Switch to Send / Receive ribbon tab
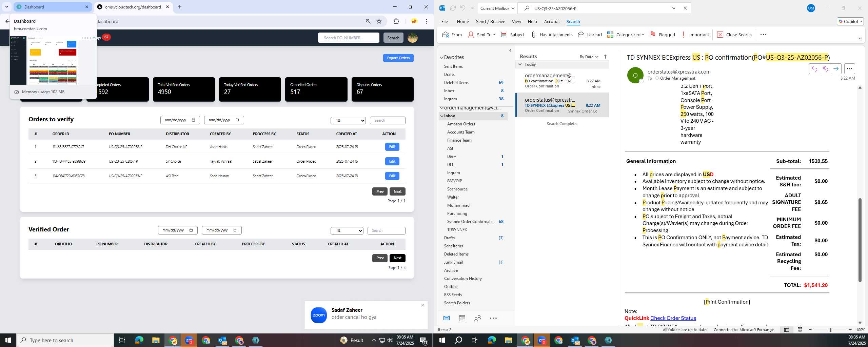 [490, 21]
